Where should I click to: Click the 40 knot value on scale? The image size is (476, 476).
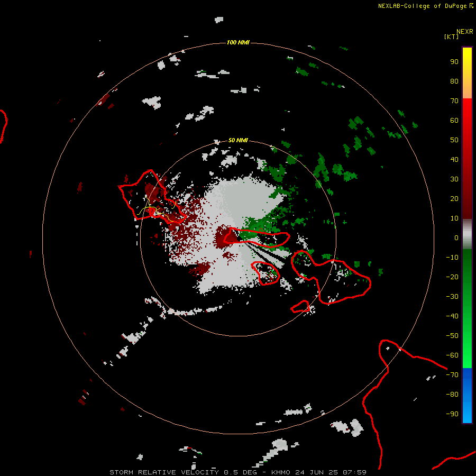tap(454, 159)
